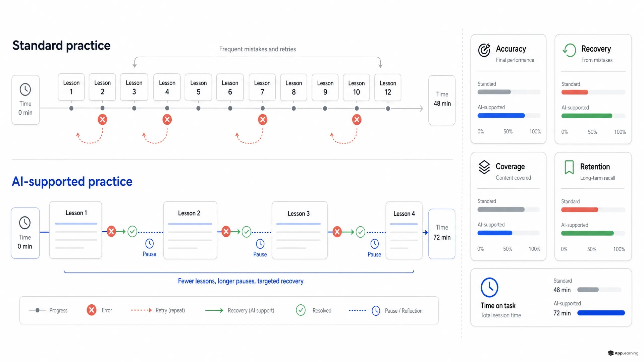This screenshot has height=362, width=644.
Task: Click 'Fewer lessons, longer pauses, targeted recovery' caption
Action: (240, 281)
